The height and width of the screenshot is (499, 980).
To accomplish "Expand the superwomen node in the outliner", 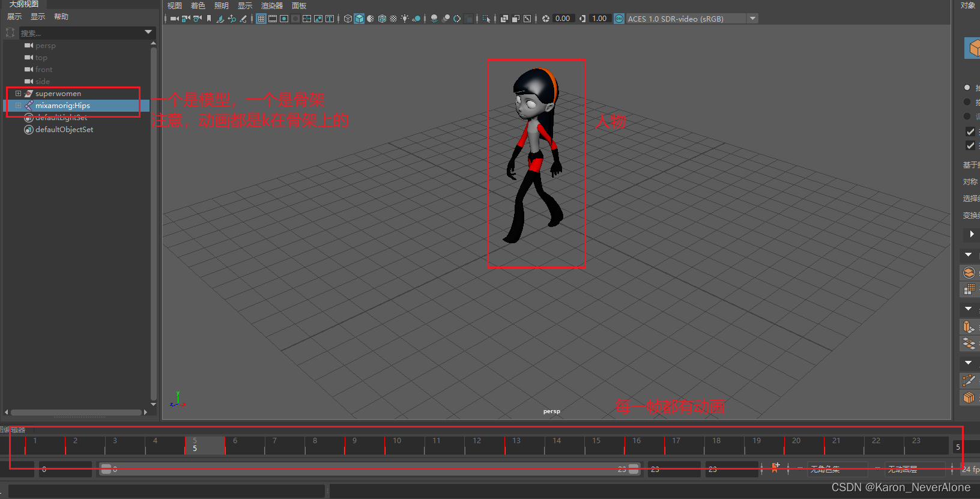I will point(18,94).
